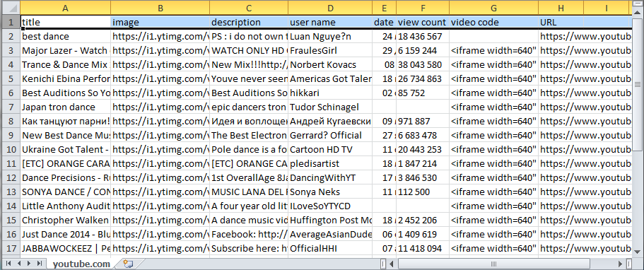Screen dimensions: 644x270
Task: Select 'Pole dance is a fo' description cell
Action: point(249,150)
